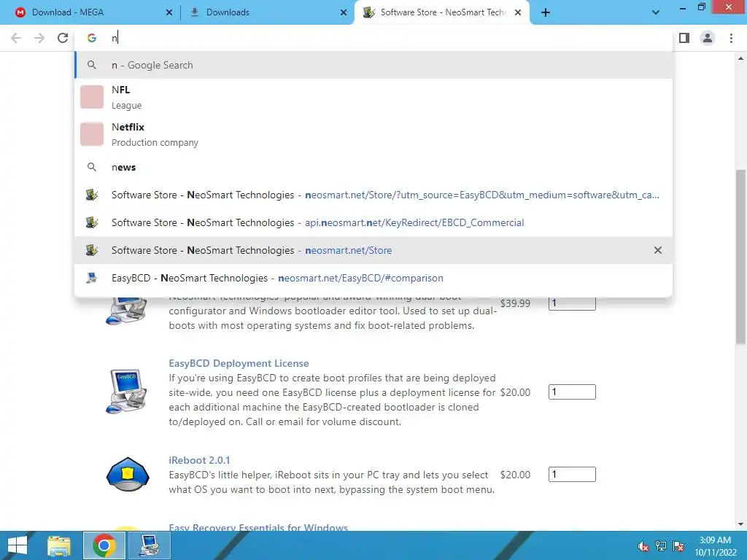Viewport: 747px width, 560px height.
Task: Open the Action Center flag icon
Action: click(678, 546)
